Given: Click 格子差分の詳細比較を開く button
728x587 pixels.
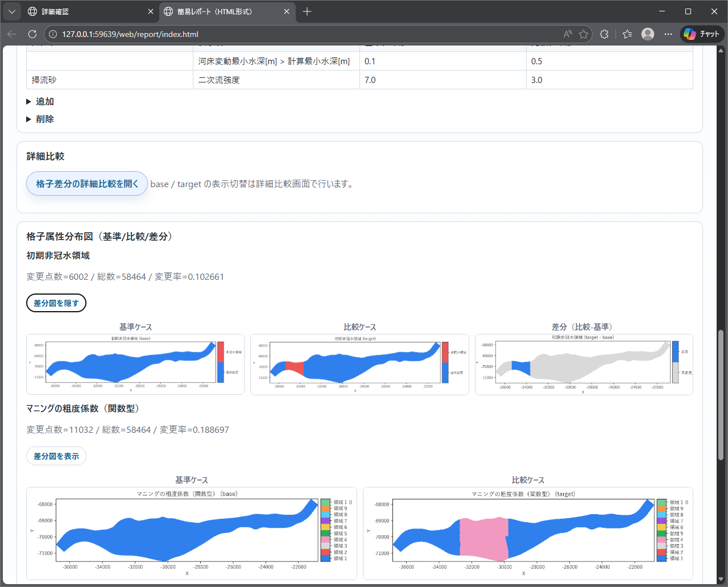Looking at the screenshot, I should [87, 184].
